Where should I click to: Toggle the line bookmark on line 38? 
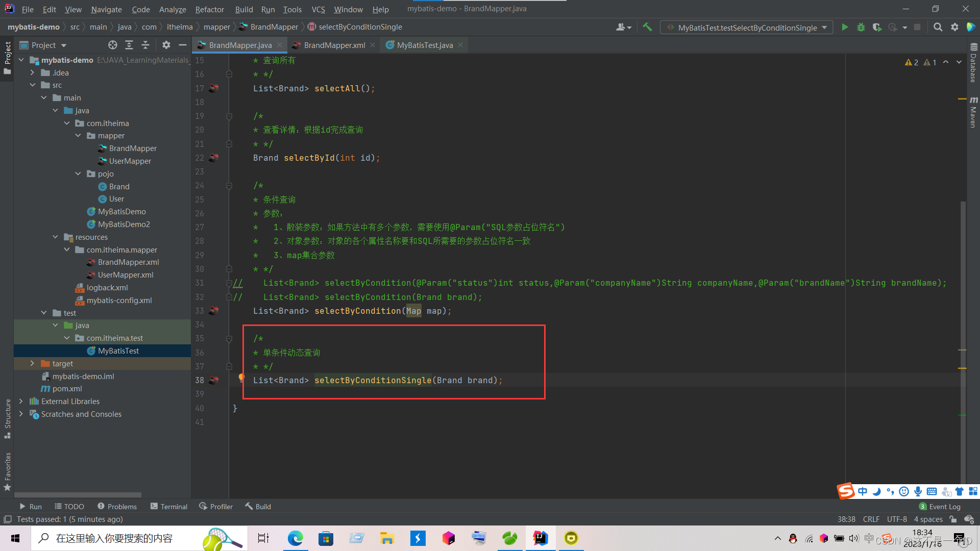click(x=199, y=380)
